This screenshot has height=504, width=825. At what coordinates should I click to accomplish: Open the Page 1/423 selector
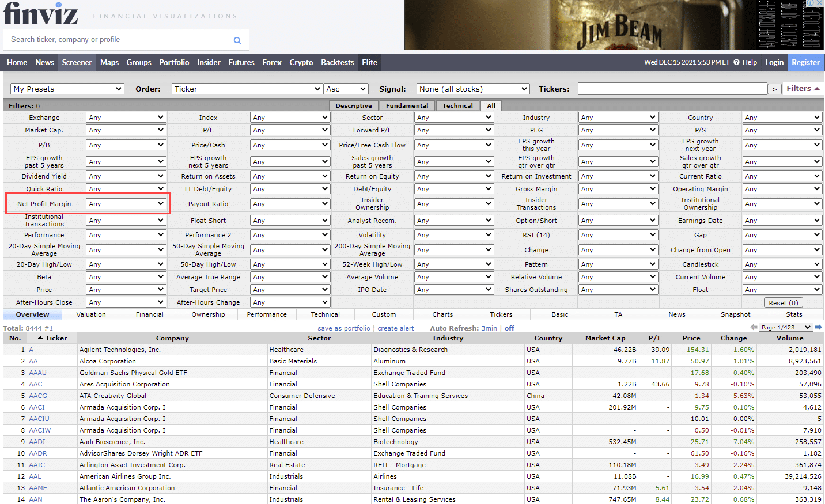(x=785, y=327)
